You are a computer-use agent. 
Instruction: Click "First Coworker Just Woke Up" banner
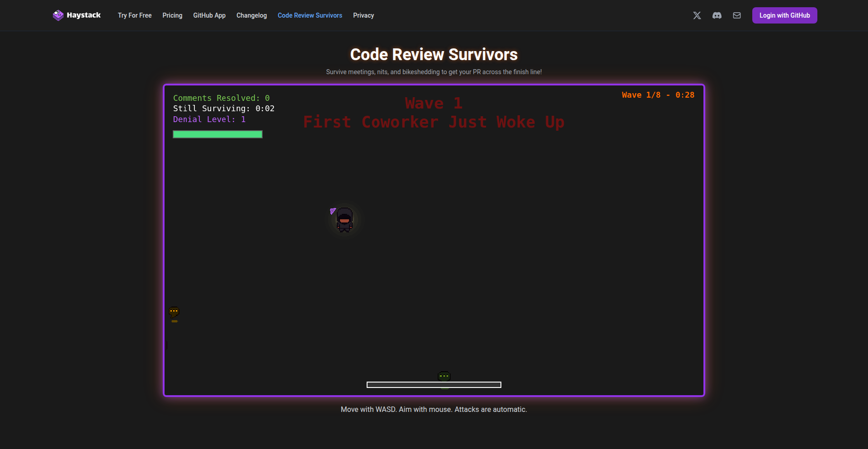(x=434, y=122)
